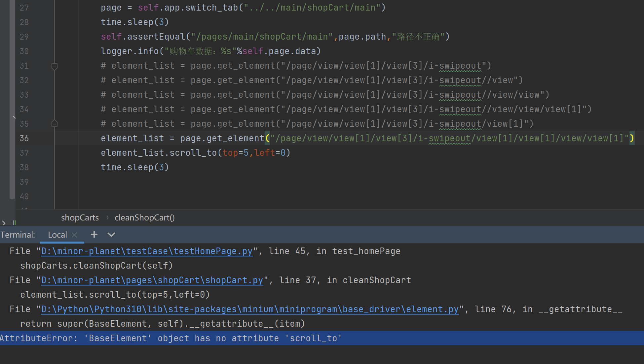644x364 pixels.
Task: Click the fold end marker at line 35
Action: [55, 124]
